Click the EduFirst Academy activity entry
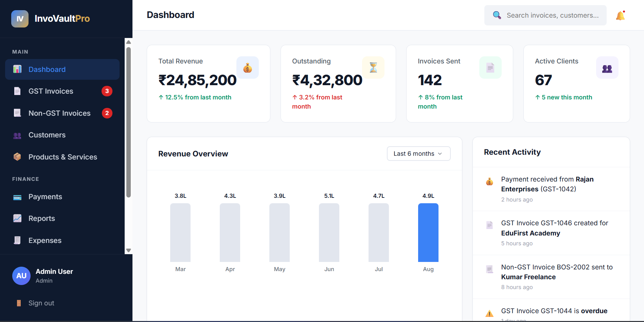 [x=551, y=233]
